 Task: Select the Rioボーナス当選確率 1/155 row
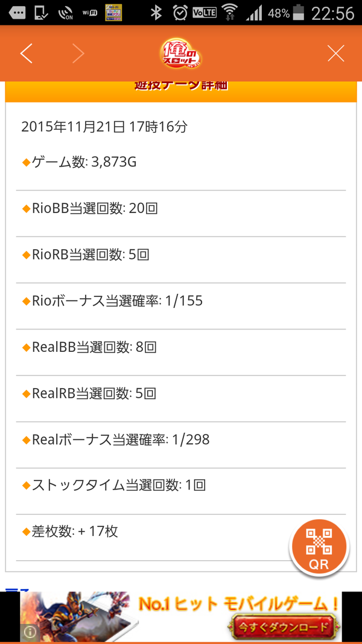181,301
